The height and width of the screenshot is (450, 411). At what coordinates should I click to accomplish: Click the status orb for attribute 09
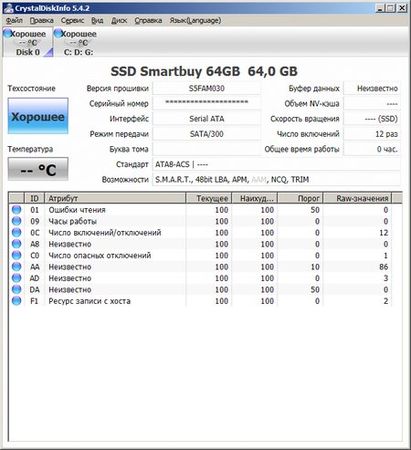16,221
